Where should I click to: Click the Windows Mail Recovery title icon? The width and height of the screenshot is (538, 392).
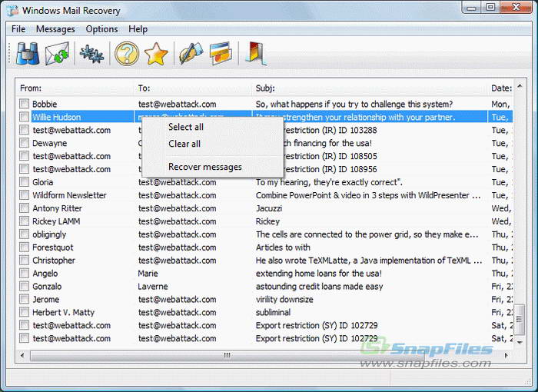12,10
